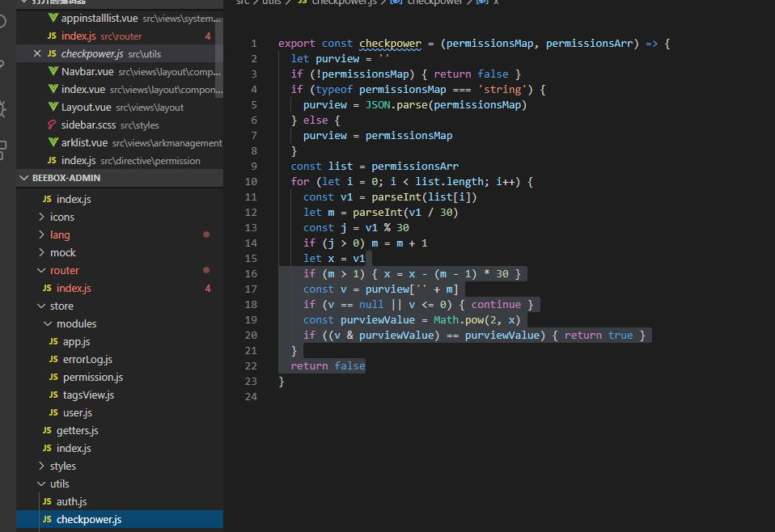Collapse the BEEBOX-ADMIN explorer section

tap(65, 178)
